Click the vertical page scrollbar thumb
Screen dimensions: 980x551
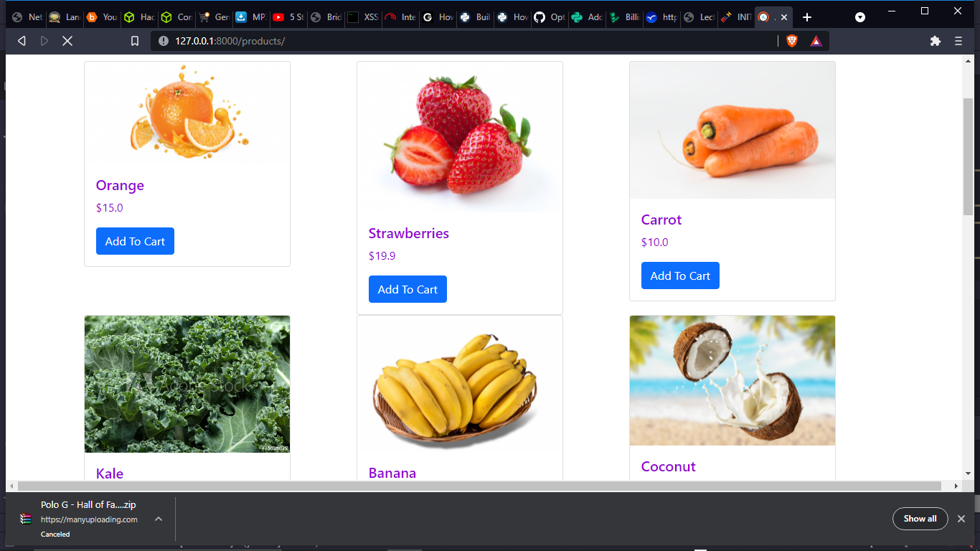click(968, 156)
